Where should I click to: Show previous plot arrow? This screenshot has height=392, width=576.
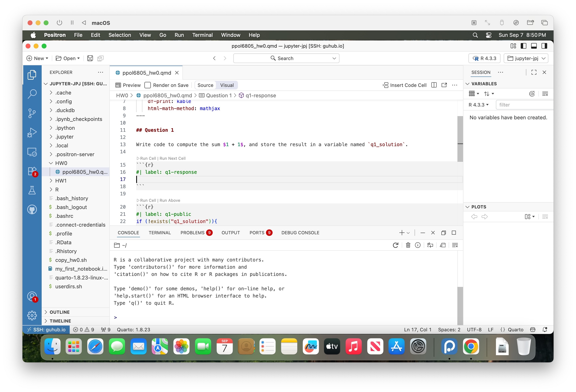pos(474,217)
